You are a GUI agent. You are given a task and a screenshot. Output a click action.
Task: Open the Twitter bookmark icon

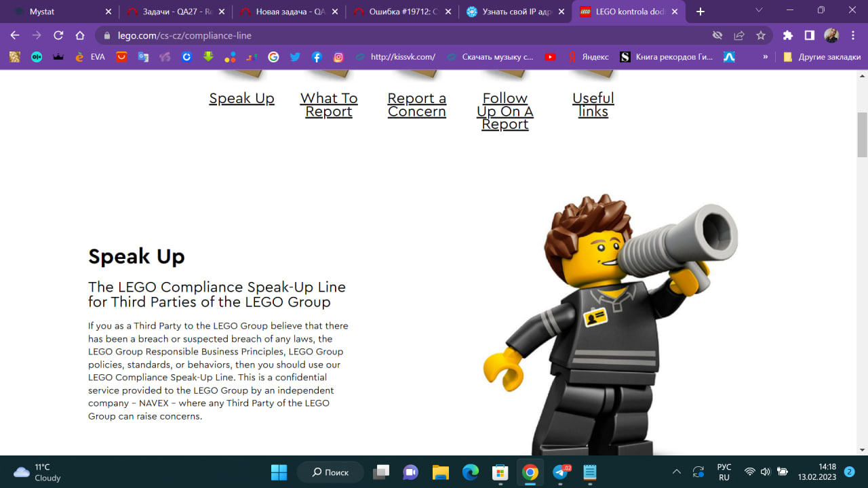coord(295,57)
